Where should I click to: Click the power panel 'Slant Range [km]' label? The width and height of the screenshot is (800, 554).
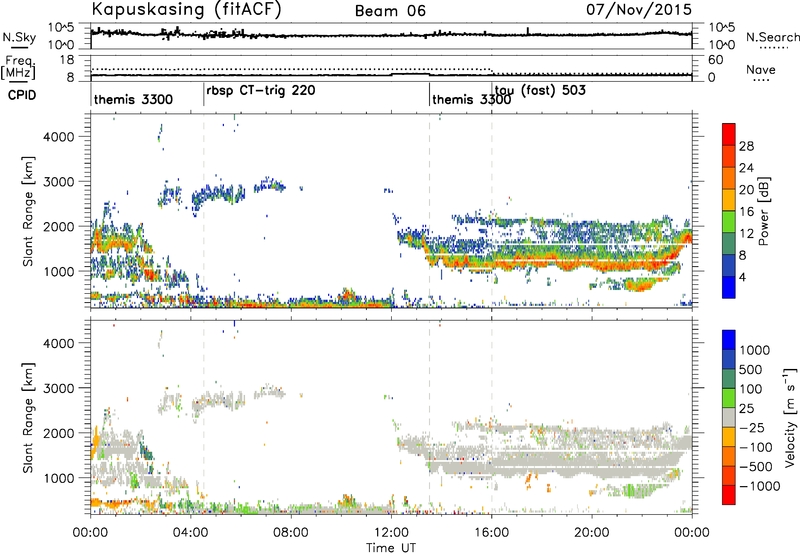[x=28, y=211]
